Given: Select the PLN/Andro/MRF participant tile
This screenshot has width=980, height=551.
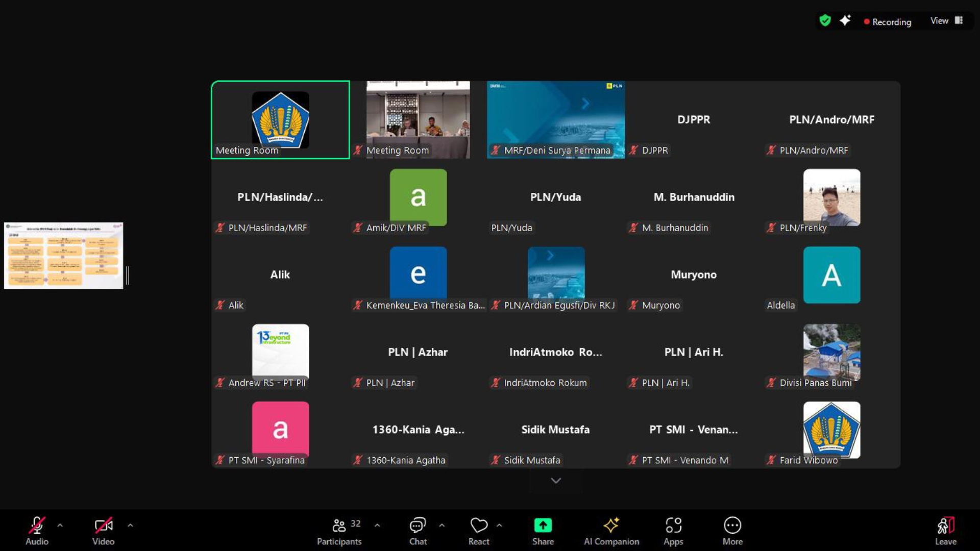Looking at the screenshot, I should click(831, 120).
